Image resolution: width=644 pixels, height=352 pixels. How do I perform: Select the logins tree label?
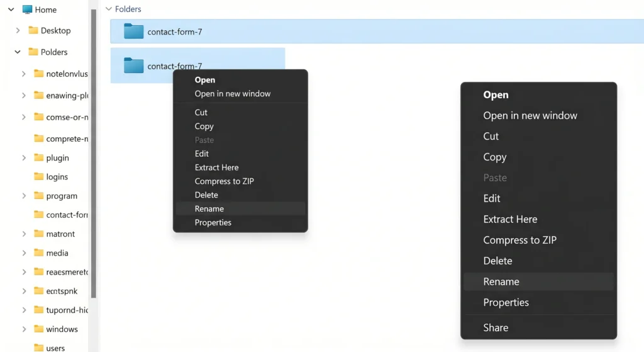point(57,177)
